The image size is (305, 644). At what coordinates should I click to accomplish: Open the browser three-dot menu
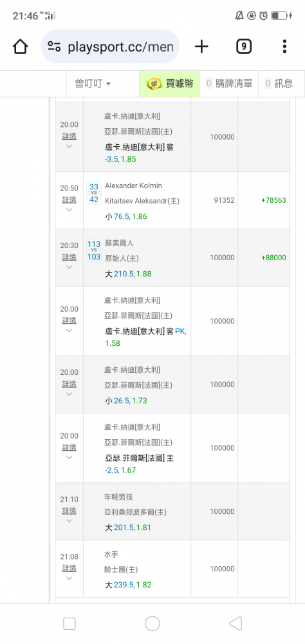(x=284, y=47)
